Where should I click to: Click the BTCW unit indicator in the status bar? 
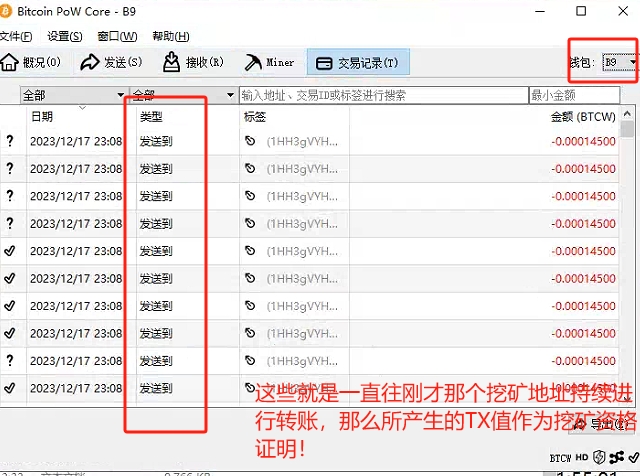coord(560,458)
